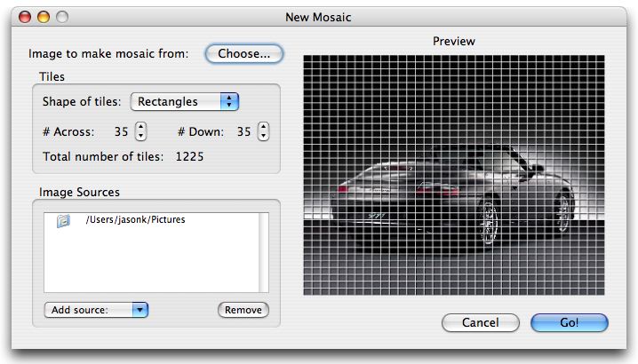Click the Choose... button for mosaic image
Viewport: 638px width, 364px height.
pyautogui.click(x=243, y=53)
